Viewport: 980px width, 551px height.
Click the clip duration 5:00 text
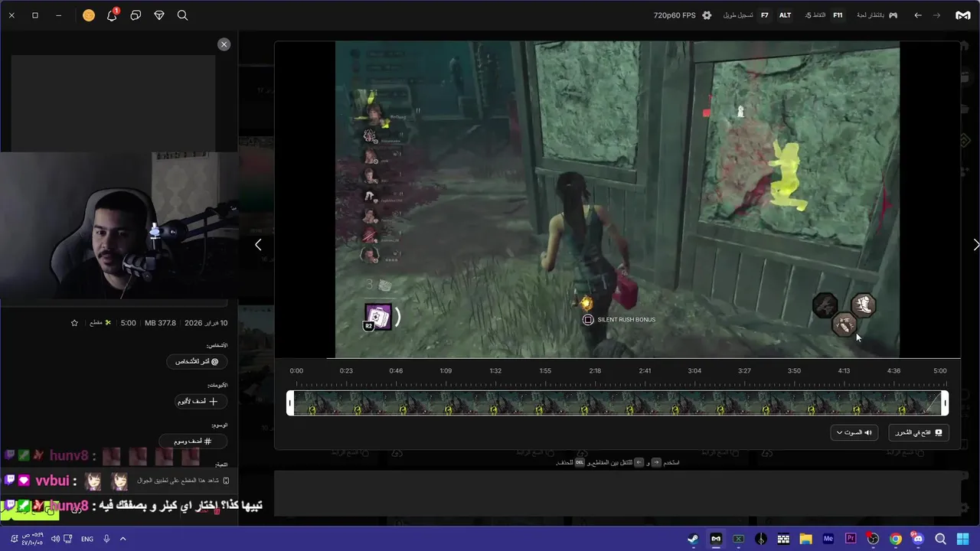coord(128,323)
